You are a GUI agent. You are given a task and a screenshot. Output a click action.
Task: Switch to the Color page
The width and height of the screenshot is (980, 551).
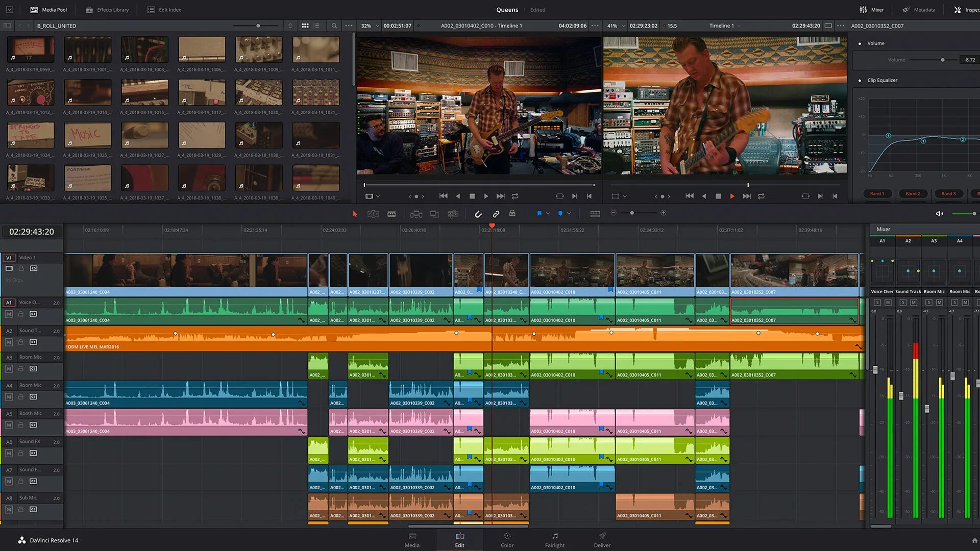tap(507, 540)
